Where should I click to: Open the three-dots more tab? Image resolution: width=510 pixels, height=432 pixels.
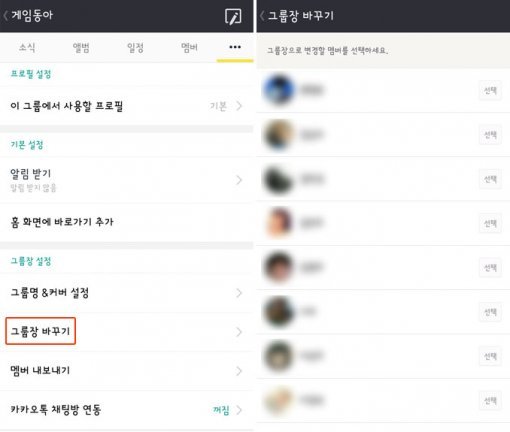(235, 47)
